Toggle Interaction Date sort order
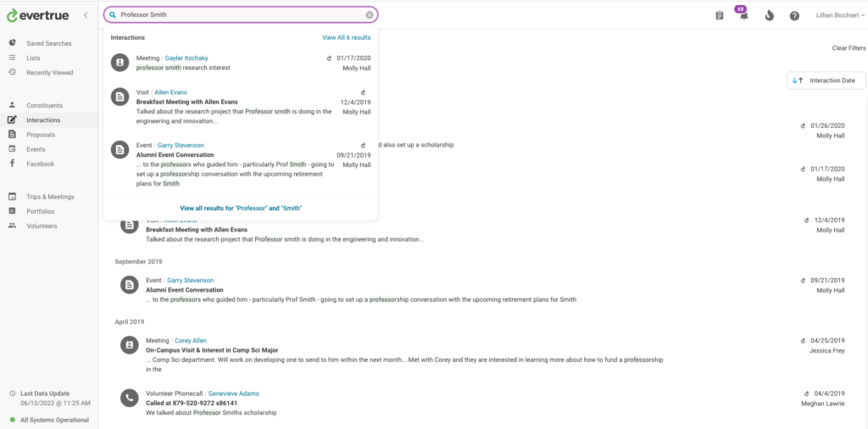 (826, 81)
